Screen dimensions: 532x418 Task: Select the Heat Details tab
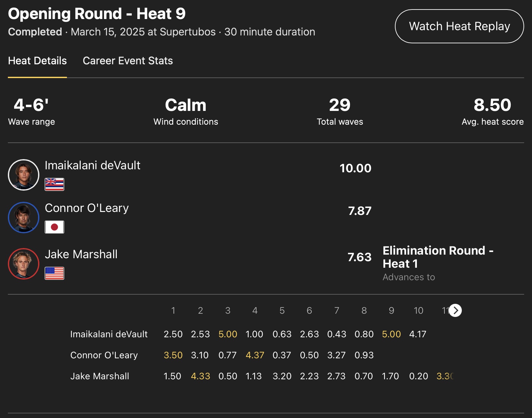click(37, 61)
